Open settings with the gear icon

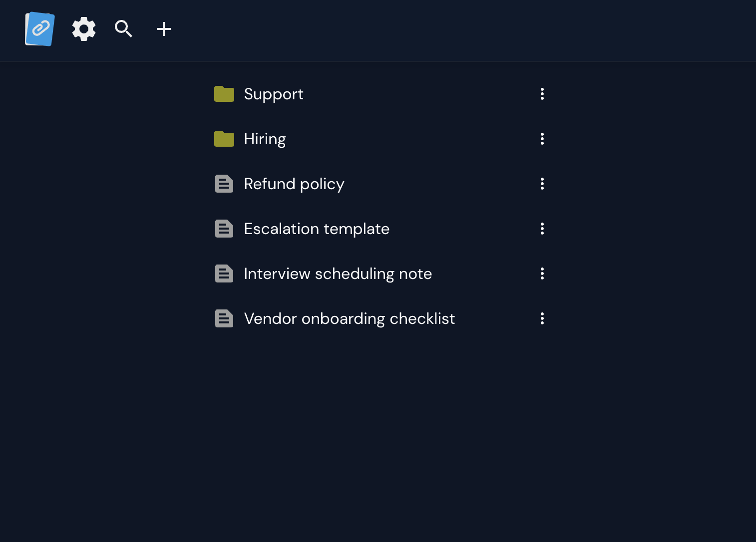(83, 29)
